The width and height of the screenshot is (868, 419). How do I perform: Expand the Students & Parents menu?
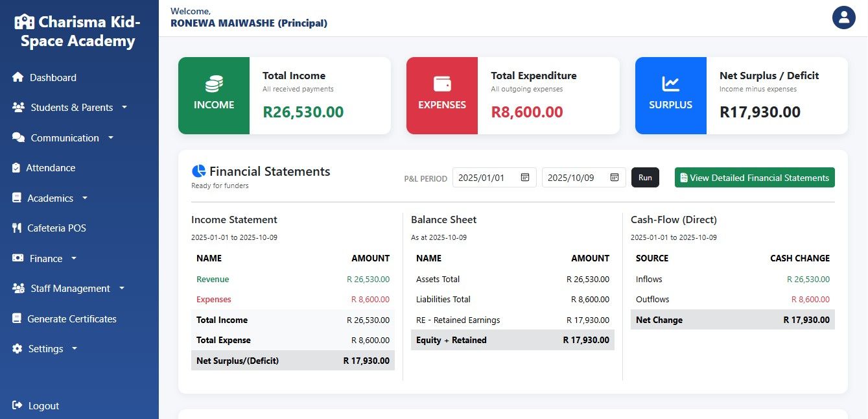point(71,108)
